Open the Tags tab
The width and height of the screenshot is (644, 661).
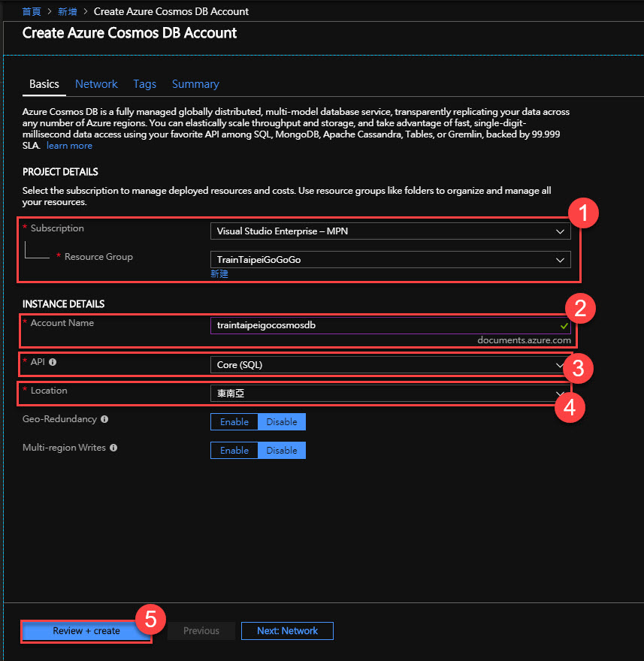click(144, 84)
